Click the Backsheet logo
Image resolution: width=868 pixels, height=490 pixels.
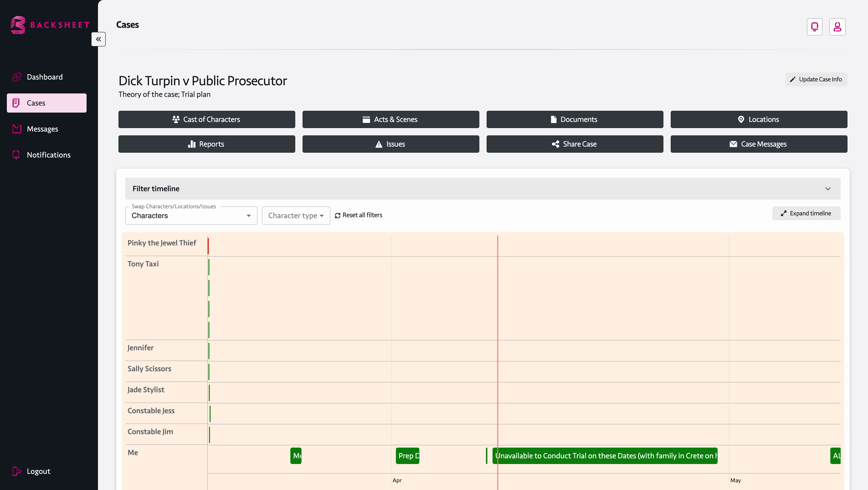50,25
